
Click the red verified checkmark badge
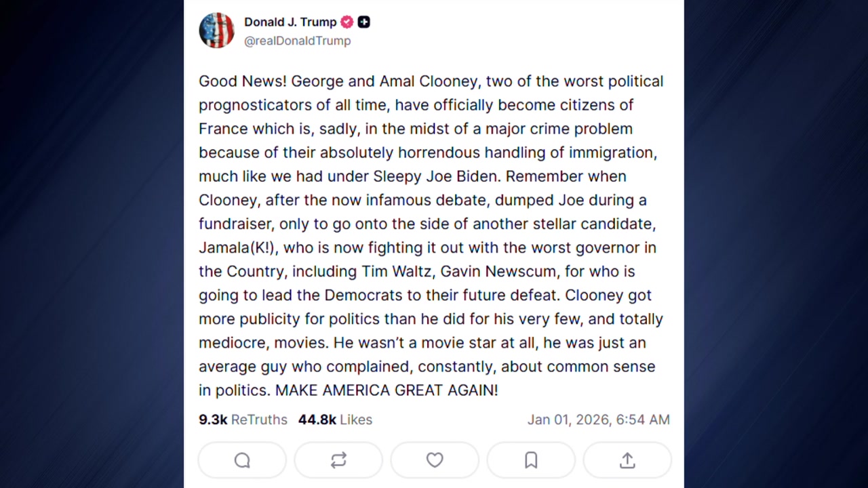[347, 22]
